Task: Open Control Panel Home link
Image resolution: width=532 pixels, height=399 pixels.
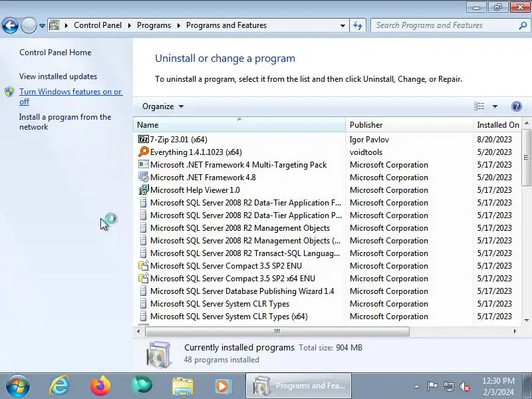Action: coord(55,53)
